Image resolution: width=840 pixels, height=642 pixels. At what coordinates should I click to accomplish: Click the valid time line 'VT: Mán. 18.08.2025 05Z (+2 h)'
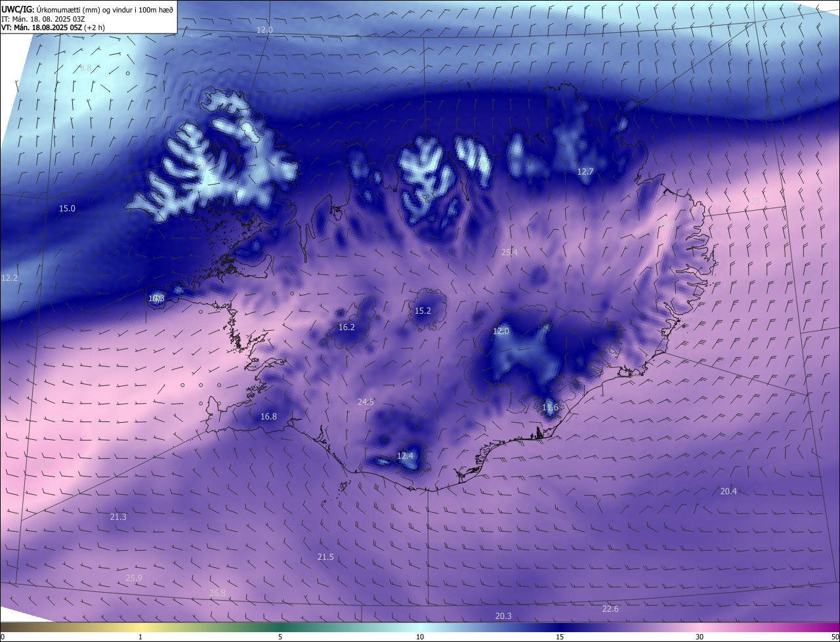[x=53, y=28]
